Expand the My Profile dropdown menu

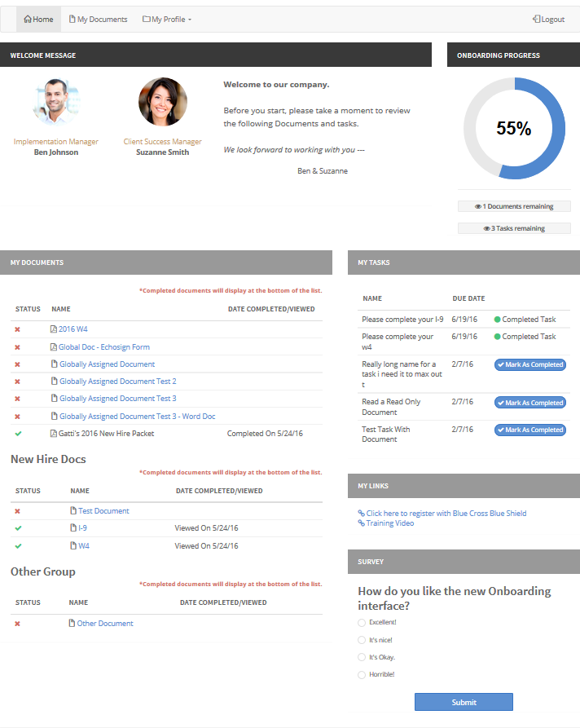(167, 19)
